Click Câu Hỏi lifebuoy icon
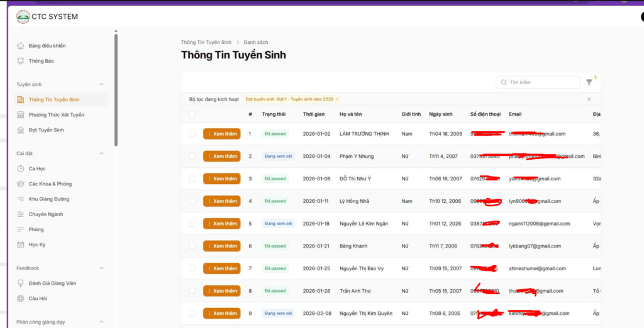The image size is (644, 328). tap(21, 298)
